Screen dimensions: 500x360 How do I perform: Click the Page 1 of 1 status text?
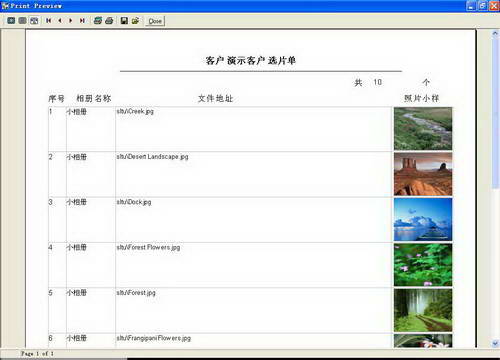click(x=37, y=353)
